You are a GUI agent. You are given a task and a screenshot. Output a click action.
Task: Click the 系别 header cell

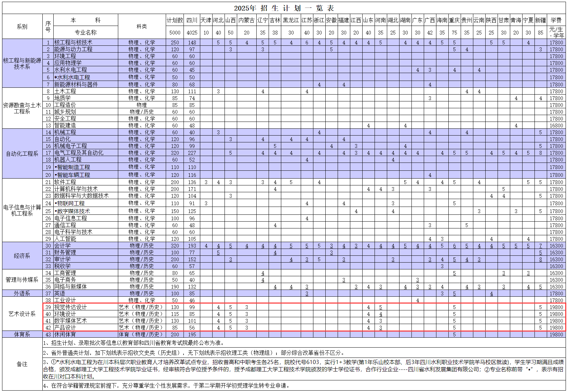coord(22,26)
